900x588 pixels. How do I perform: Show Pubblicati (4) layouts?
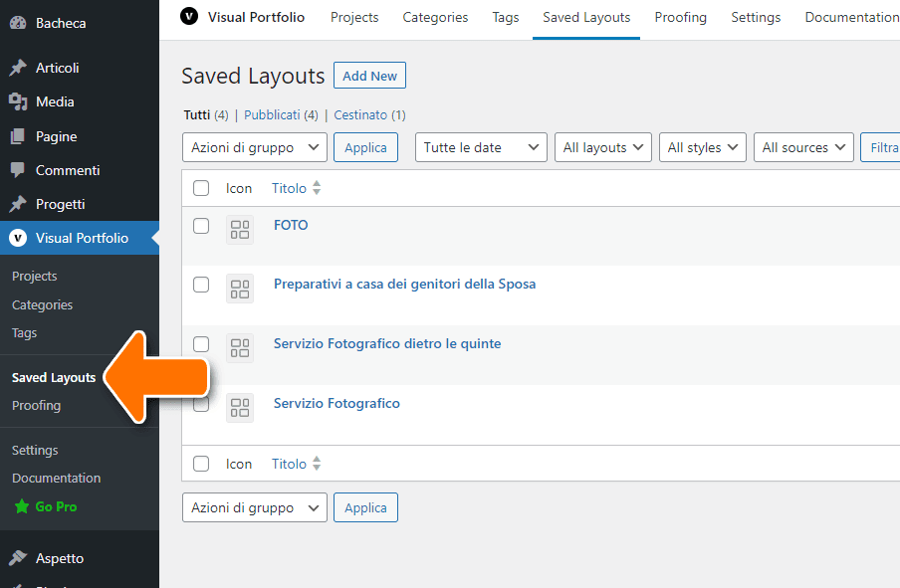click(x=281, y=114)
